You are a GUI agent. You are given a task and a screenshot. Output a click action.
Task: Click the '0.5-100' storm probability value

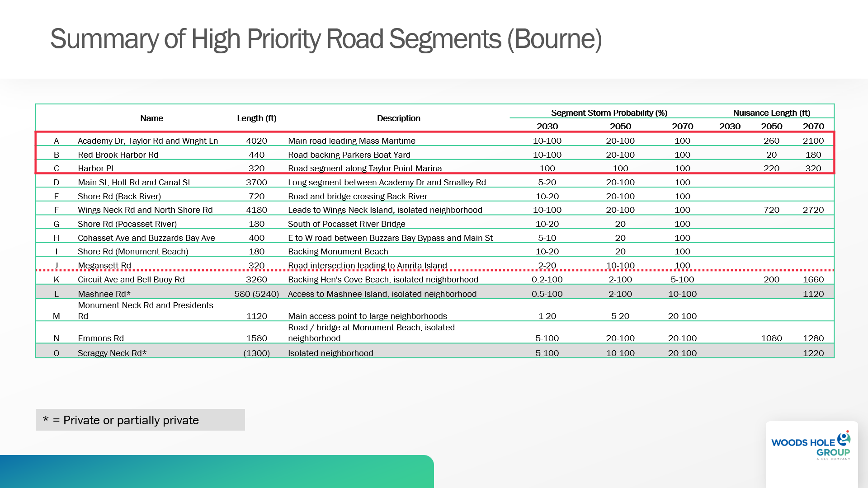547,294
